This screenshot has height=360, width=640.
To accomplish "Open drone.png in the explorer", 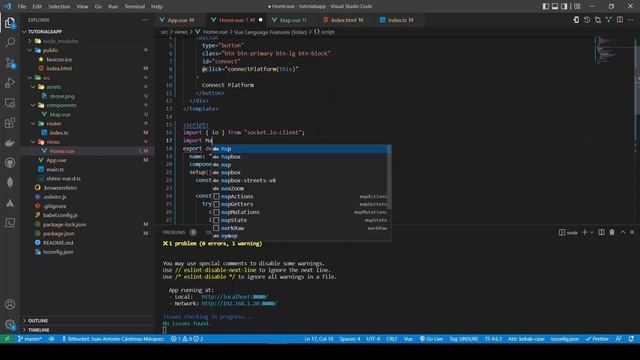I will click(62, 96).
